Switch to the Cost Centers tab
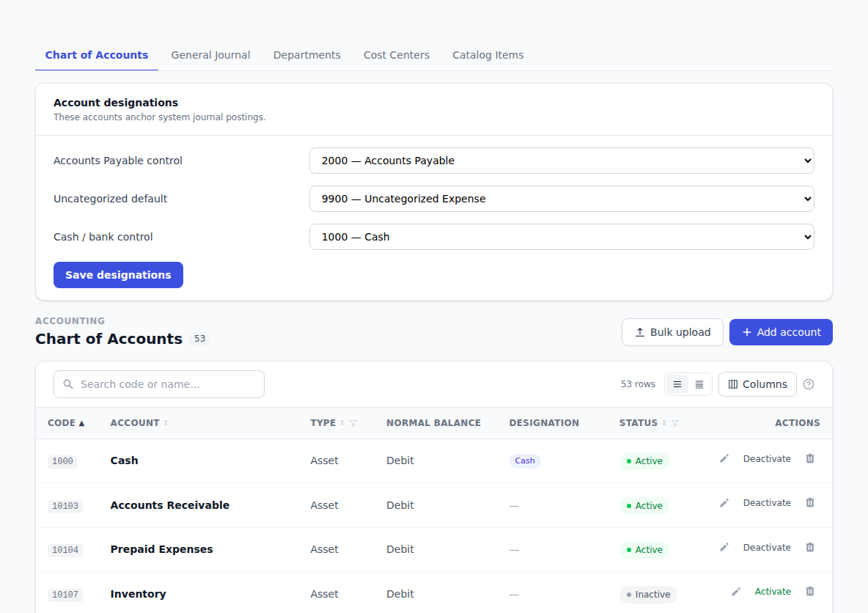The image size is (868, 613). (397, 55)
